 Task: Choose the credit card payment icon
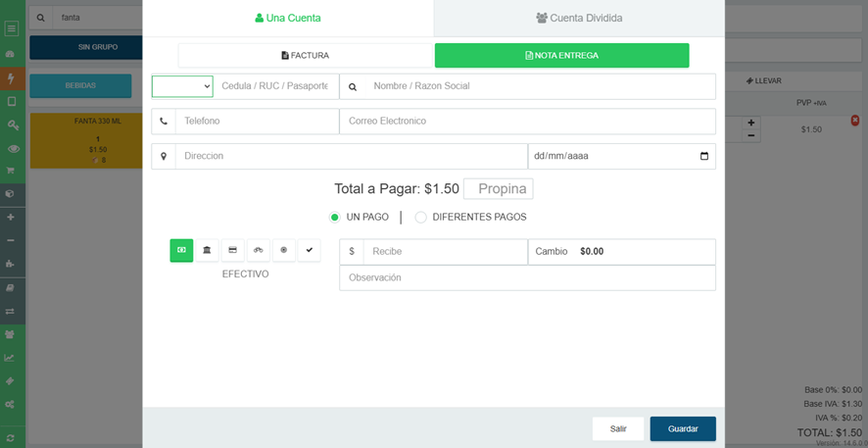tap(232, 250)
